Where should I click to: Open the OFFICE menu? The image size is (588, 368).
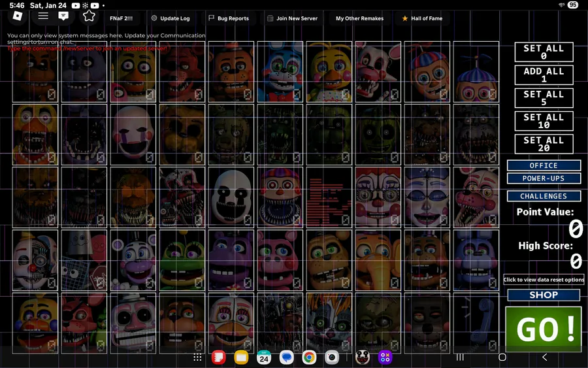tap(544, 165)
